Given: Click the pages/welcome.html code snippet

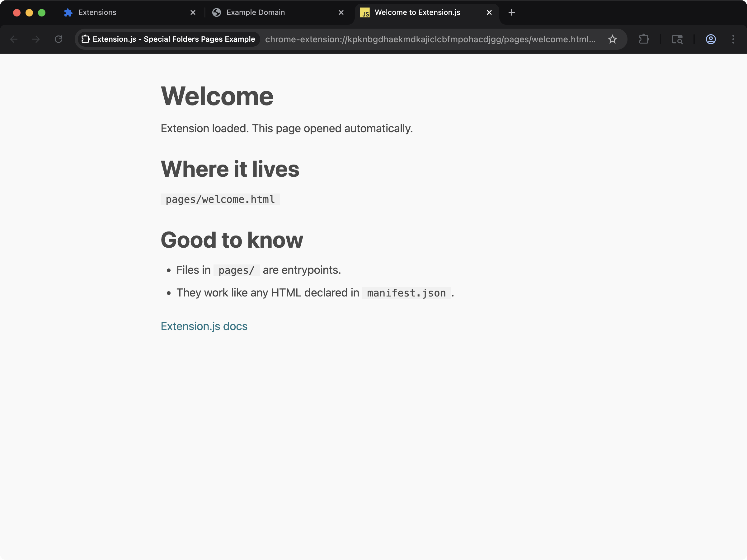Looking at the screenshot, I should point(220,199).
